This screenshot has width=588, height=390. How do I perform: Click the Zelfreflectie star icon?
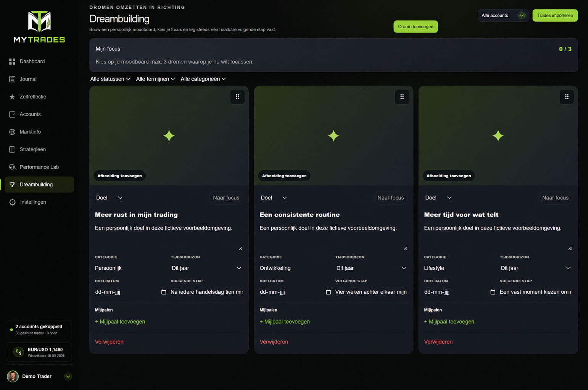(x=12, y=97)
